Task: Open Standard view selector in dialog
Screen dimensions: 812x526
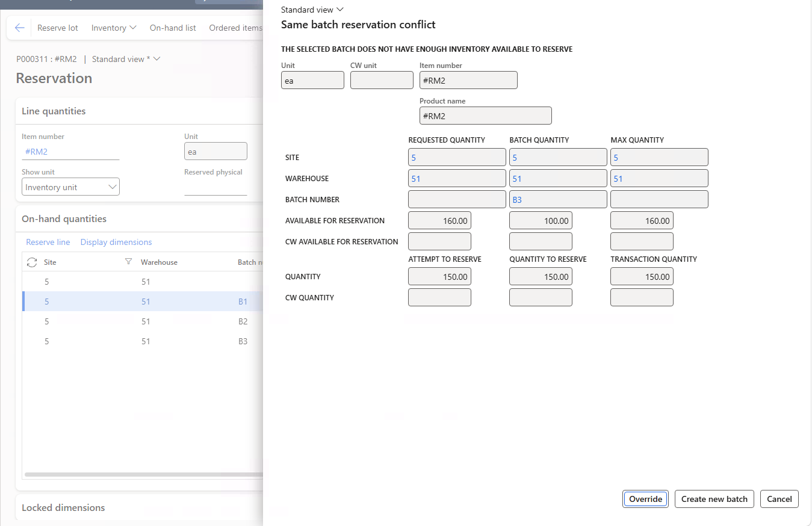Action: (312, 10)
